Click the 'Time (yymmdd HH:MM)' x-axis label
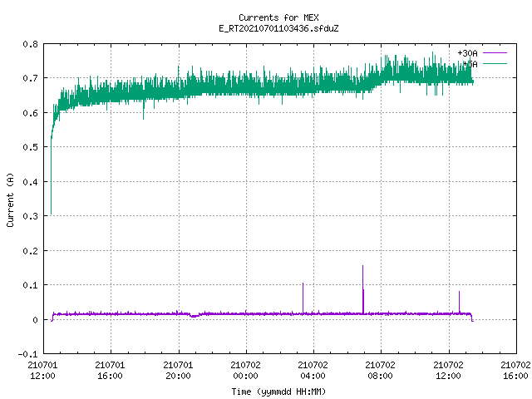The image size is (532, 399). point(278,392)
